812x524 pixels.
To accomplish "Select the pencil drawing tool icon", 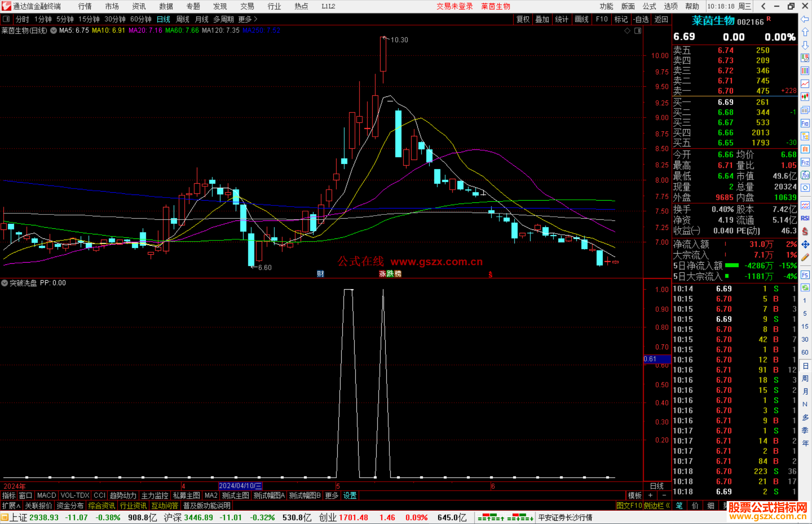I will [805, 257].
